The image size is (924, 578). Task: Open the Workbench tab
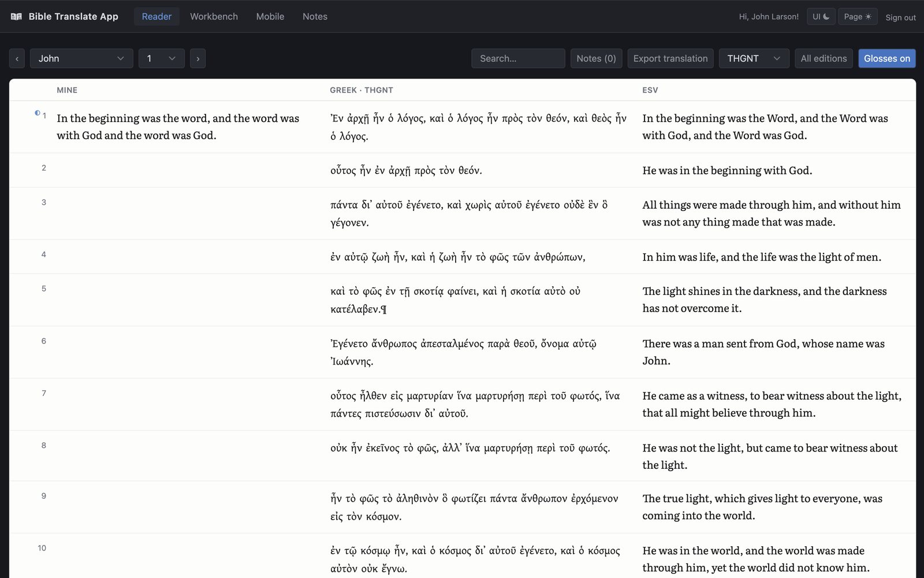coord(214,17)
